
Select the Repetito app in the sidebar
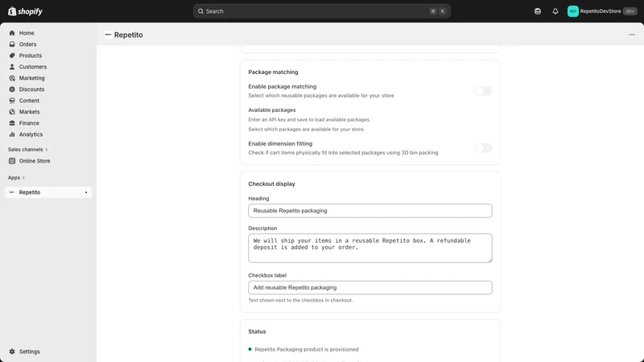[x=48, y=192]
